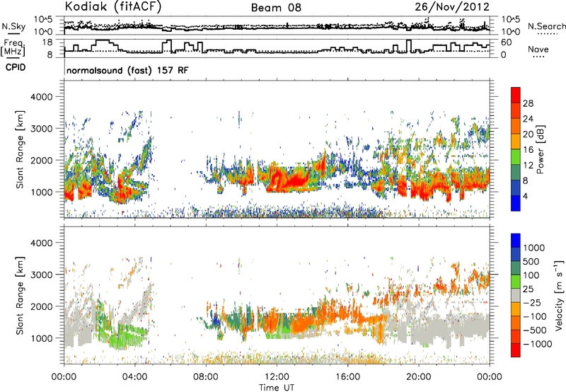Click the 500 velocity scale label
566x392 pixels.
(531, 261)
